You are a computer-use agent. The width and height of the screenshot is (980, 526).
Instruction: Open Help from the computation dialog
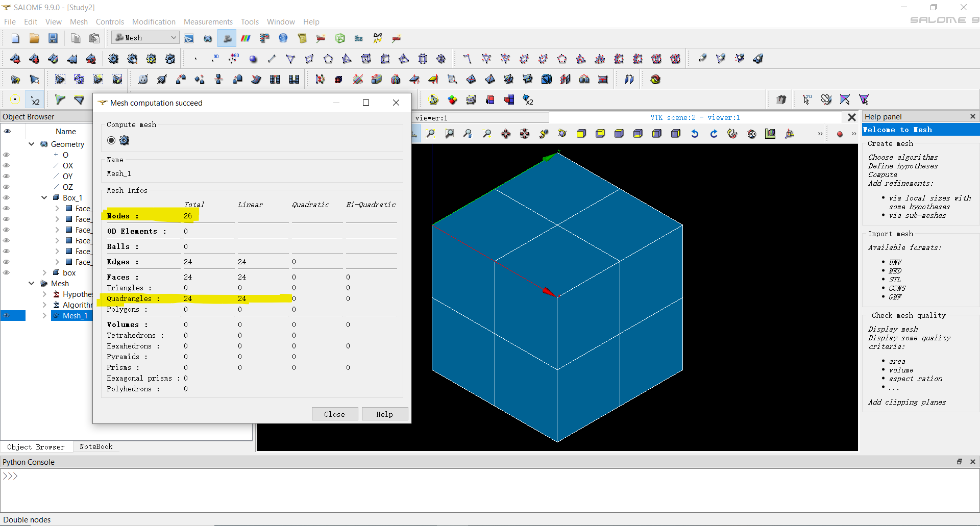point(385,414)
